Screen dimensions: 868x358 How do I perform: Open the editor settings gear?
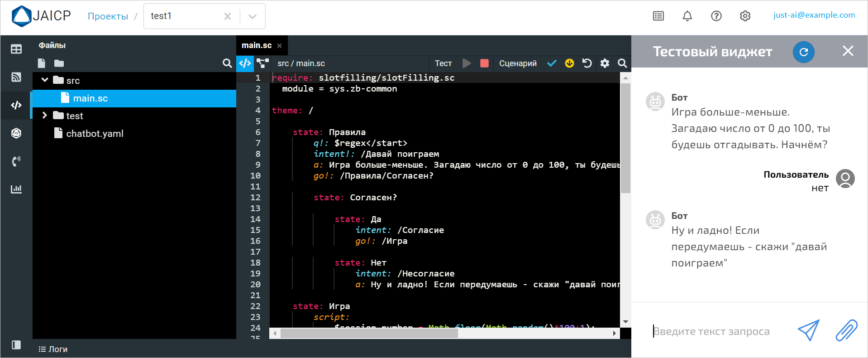pos(605,63)
